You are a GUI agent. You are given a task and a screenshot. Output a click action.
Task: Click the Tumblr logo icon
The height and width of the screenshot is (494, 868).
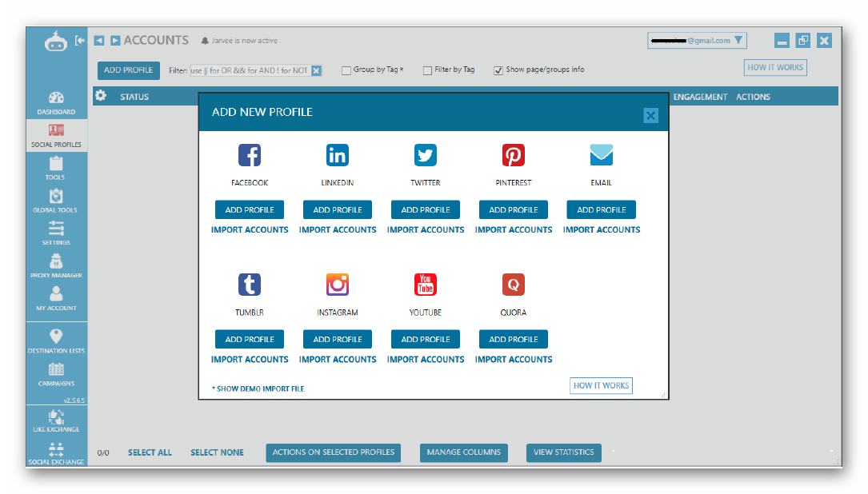pos(249,285)
